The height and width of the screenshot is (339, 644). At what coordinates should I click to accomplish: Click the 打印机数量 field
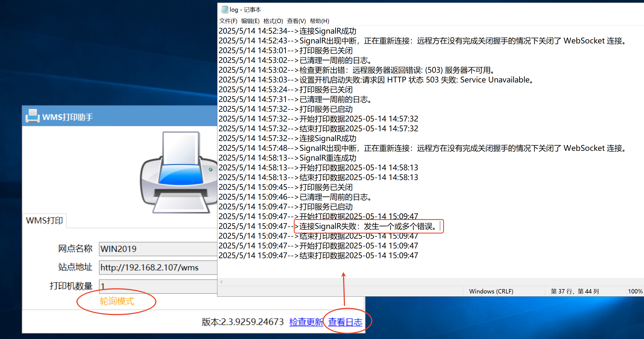158,286
